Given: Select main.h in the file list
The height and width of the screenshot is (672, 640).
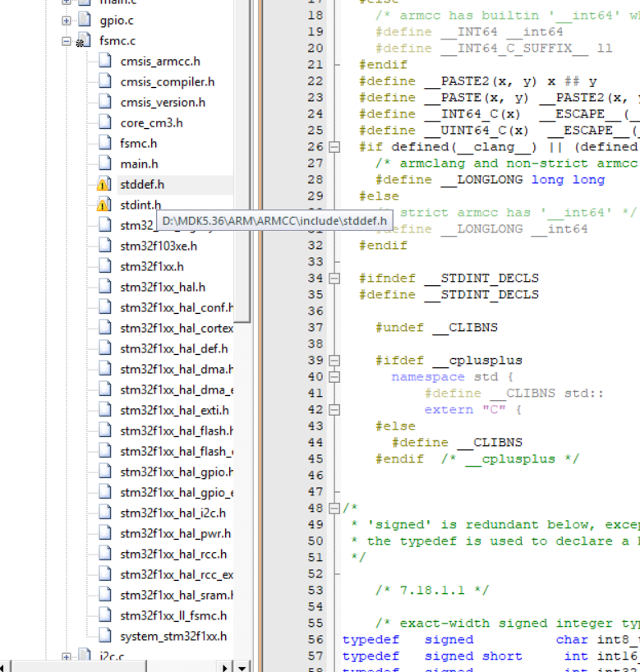Looking at the screenshot, I should click(x=139, y=164).
